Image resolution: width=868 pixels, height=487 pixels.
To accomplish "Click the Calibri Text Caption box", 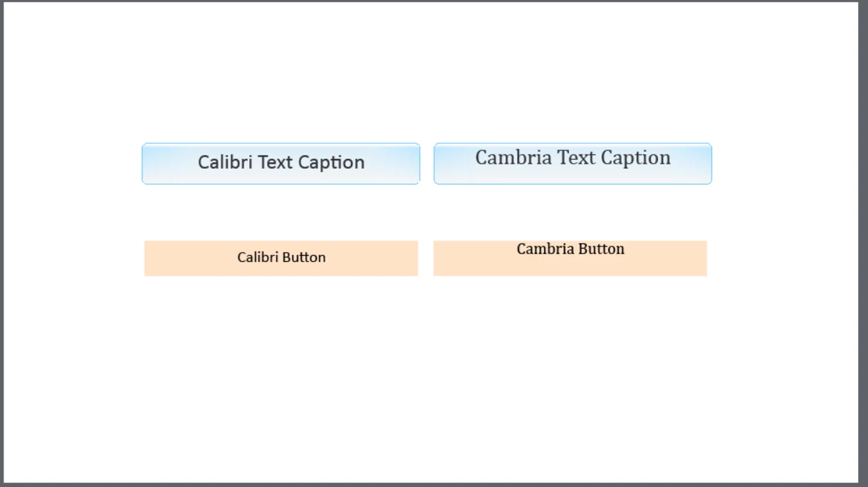I will click(281, 164).
